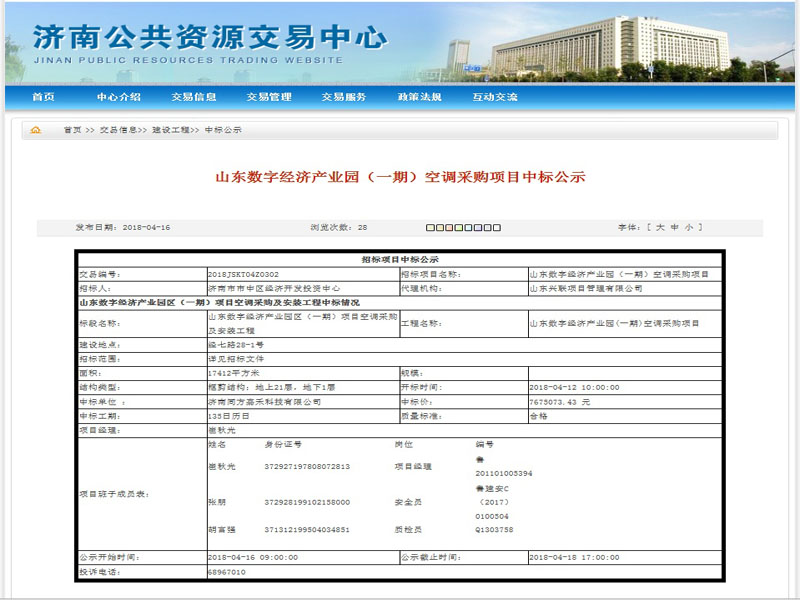Click the 安全员 position cell
The image size is (800, 600).
pyautogui.click(x=408, y=502)
